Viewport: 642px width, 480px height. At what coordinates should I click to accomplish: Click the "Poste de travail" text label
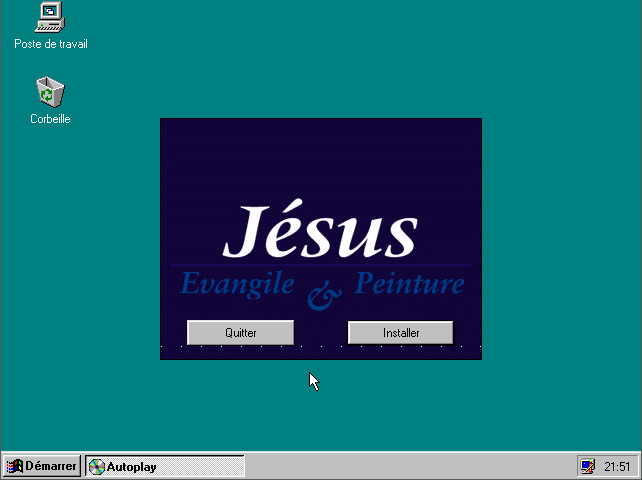point(51,44)
